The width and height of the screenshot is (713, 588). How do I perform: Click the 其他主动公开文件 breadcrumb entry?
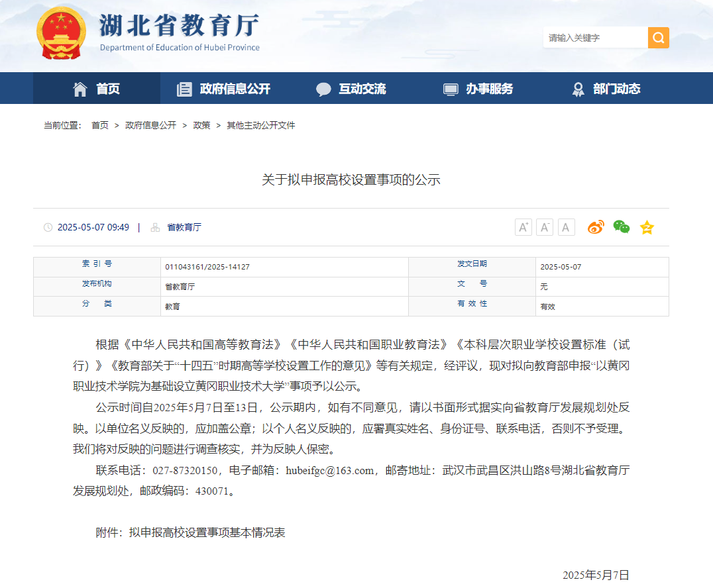click(x=260, y=125)
